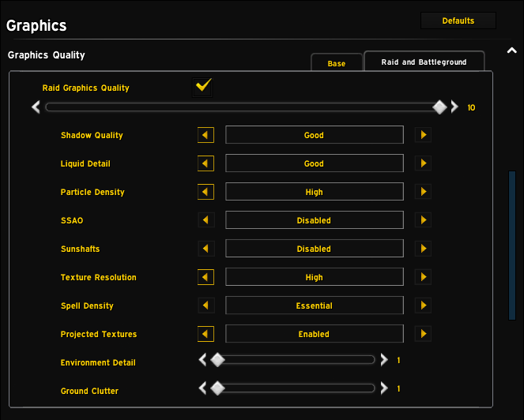Click SSAO left arrow
Image resolution: width=524 pixels, height=420 pixels.
pyautogui.click(x=205, y=220)
